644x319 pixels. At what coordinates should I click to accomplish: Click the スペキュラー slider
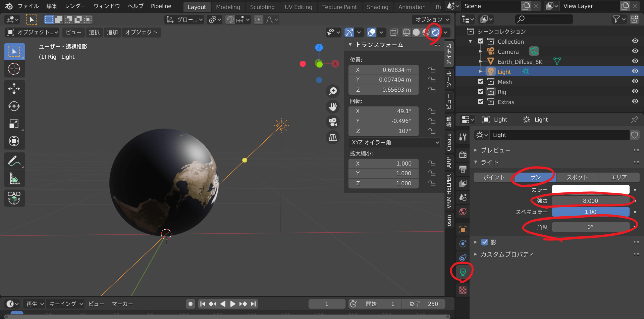click(591, 212)
